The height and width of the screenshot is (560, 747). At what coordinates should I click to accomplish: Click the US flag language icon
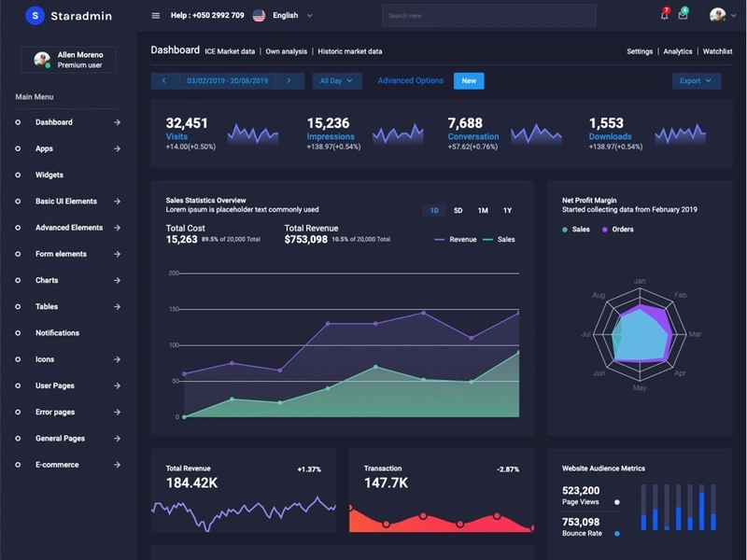259,16
